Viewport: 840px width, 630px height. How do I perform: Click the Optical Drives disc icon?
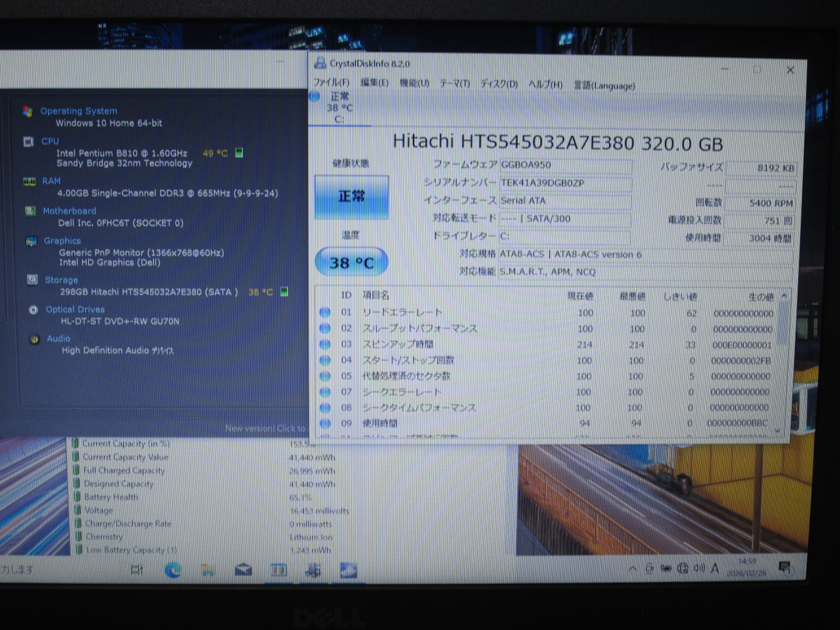(x=34, y=310)
